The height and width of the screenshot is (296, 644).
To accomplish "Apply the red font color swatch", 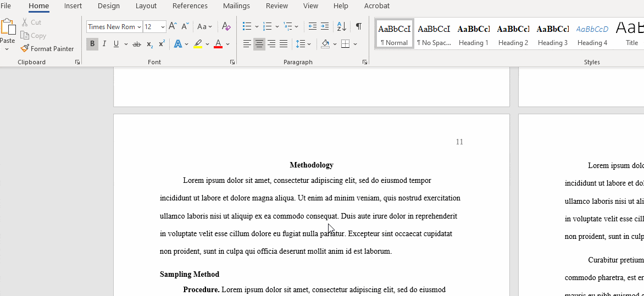I will pyautogui.click(x=218, y=44).
